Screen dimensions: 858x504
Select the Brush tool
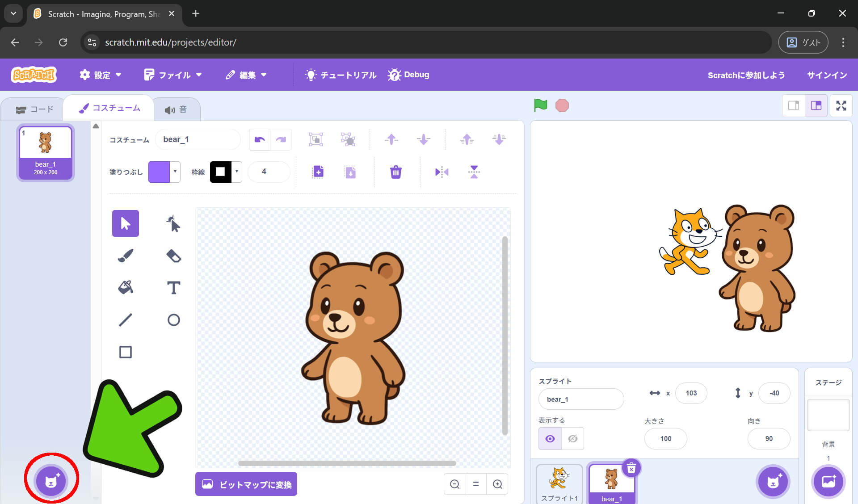click(126, 256)
